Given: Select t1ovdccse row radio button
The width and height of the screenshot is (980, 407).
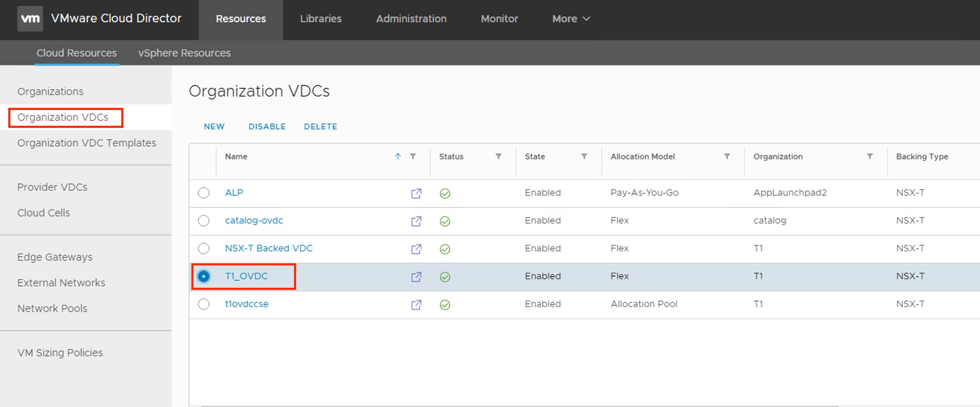Looking at the screenshot, I should (204, 304).
